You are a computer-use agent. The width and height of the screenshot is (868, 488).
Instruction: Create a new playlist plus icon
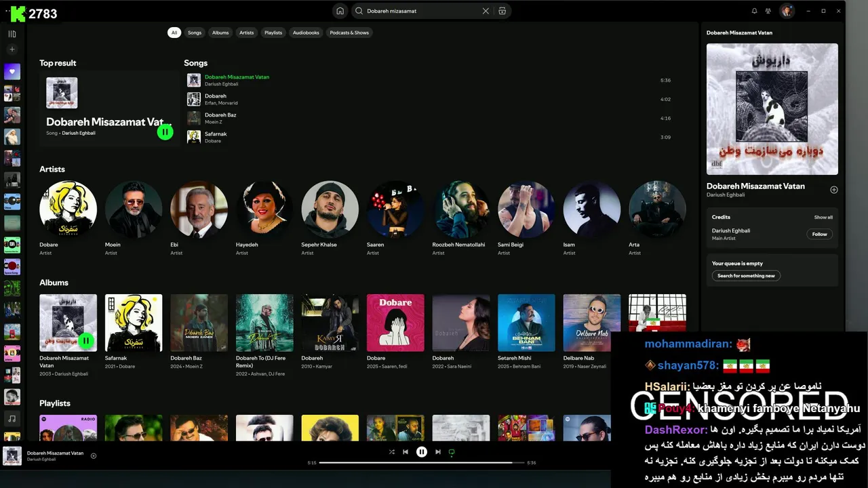pyautogui.click(x=12, y=49)
